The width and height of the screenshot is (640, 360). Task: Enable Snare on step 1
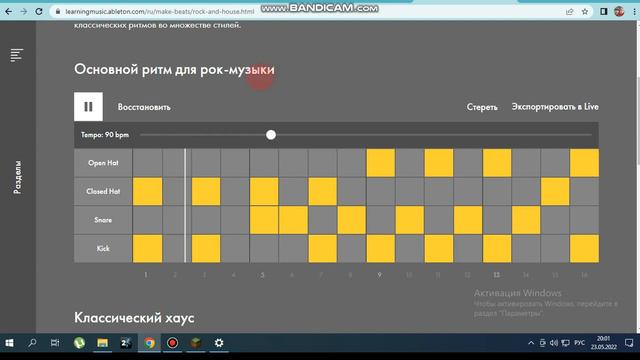tap(147, 220)
